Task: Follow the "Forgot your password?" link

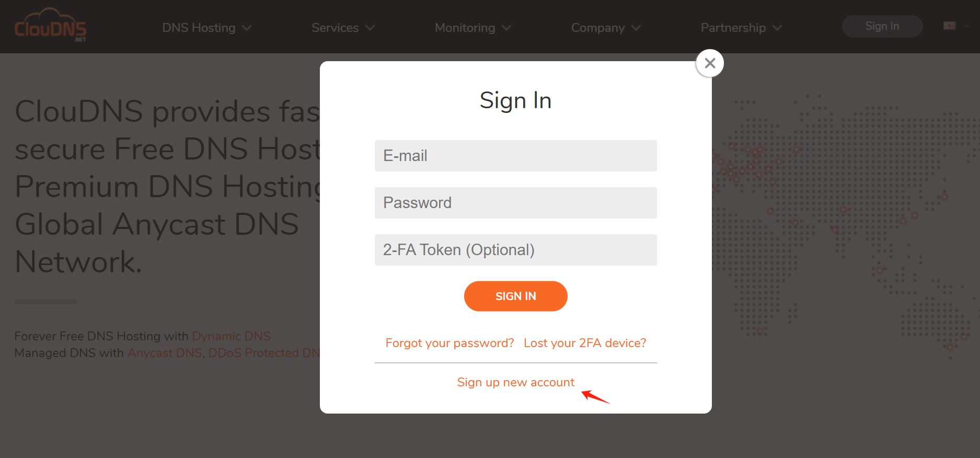Action: pos(449,343)
